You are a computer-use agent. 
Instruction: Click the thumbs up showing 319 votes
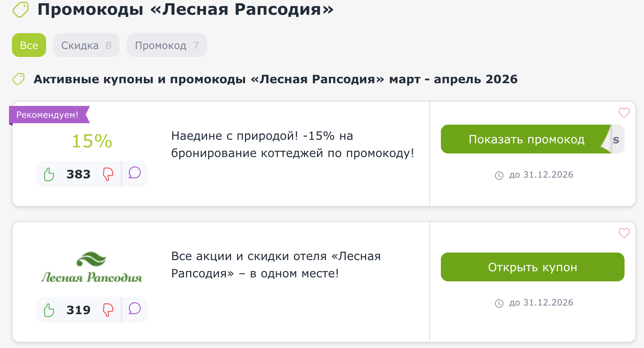coord(49,309)
